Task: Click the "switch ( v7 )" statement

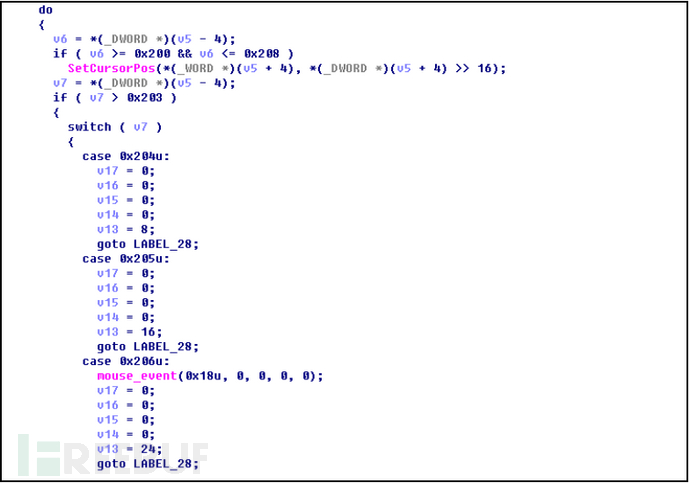Action: (115, 127)
